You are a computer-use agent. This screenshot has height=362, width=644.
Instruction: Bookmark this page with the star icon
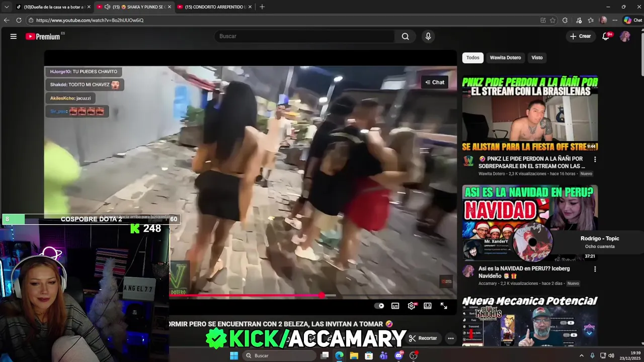(x=552, y=20)
